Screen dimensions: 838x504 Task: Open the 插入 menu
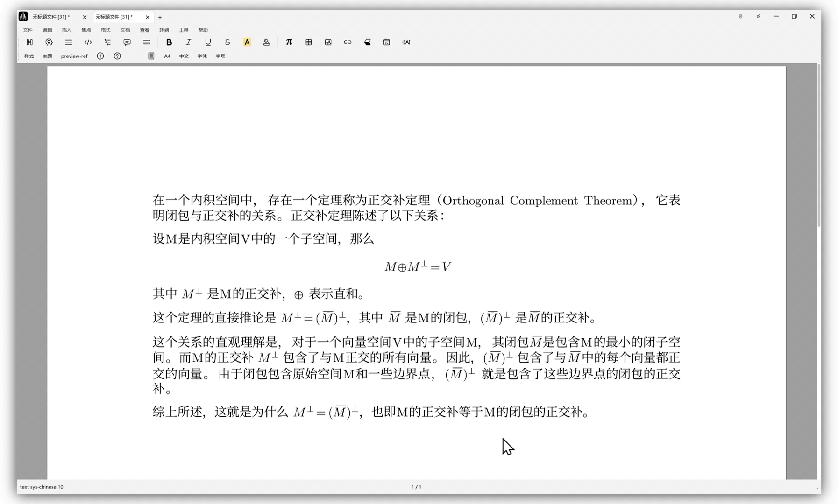[67, 30]
